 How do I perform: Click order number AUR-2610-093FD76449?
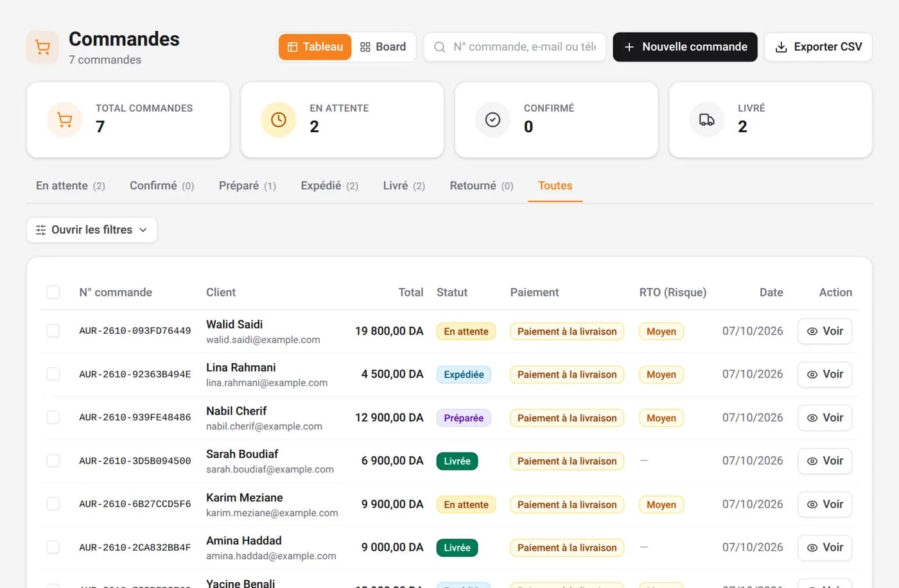coord(135,331)
